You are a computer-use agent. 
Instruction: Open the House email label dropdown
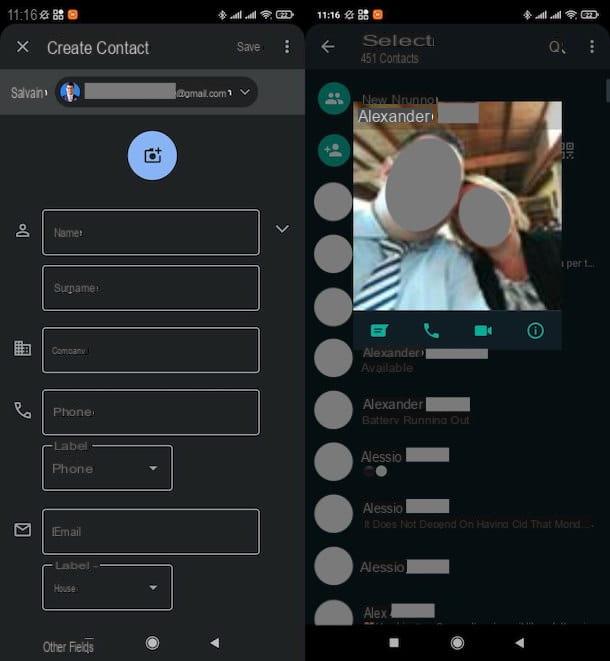[x=107, y=588]
